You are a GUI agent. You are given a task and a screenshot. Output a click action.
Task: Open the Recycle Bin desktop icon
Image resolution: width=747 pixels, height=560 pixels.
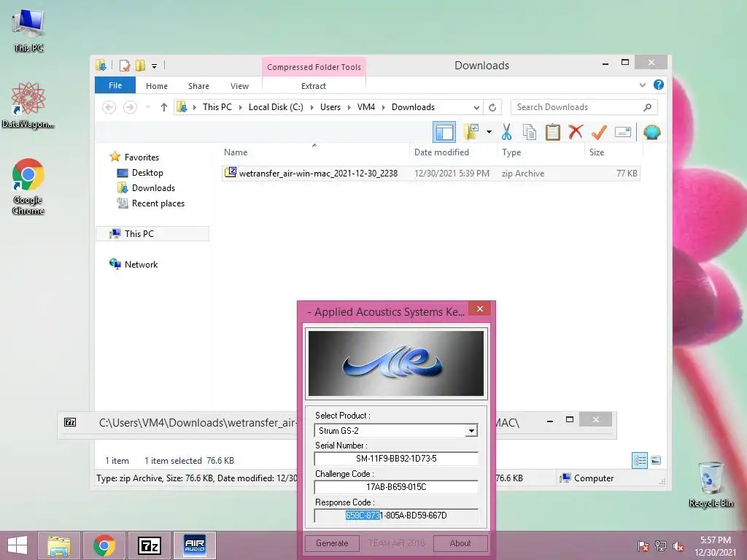point(711,484)
